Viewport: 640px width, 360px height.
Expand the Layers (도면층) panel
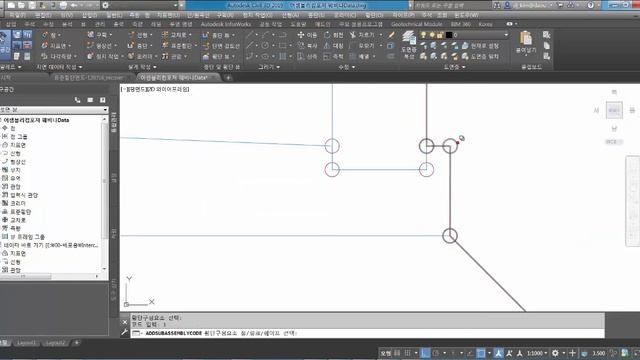coord(454,67)
